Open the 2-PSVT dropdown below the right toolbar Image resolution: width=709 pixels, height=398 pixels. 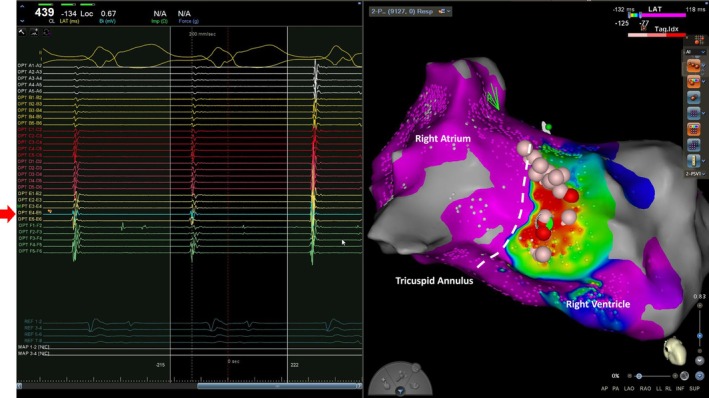coord(695,174)
